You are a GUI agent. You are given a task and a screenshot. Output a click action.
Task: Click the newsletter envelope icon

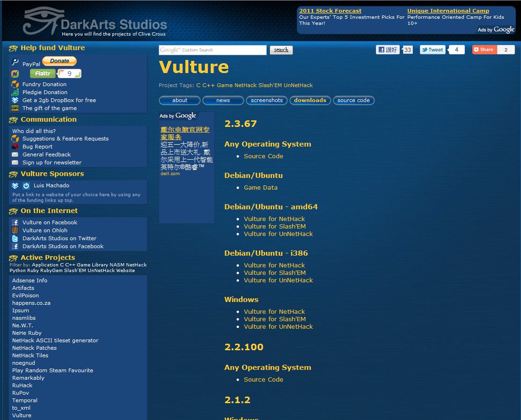[15, 162]
